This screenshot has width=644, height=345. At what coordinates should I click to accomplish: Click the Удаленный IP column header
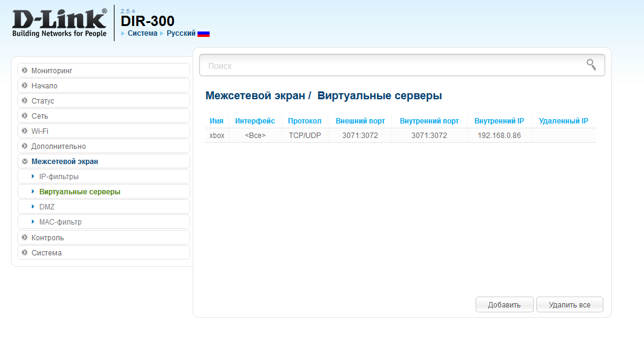563,121
